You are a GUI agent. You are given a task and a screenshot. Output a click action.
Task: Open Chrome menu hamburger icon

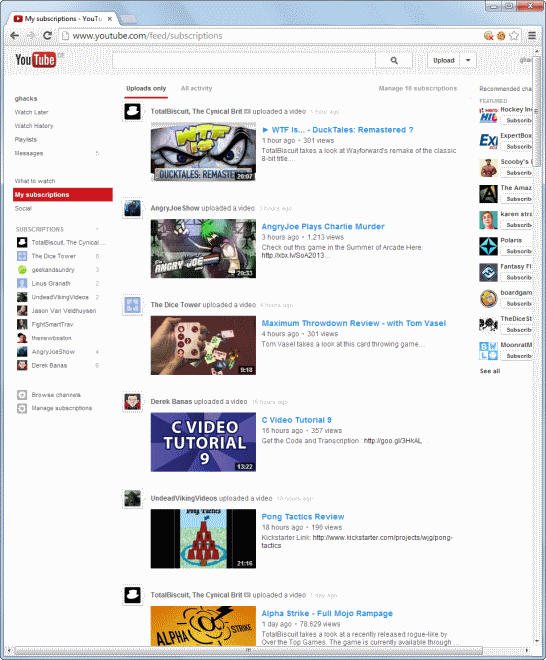[532, 36]
